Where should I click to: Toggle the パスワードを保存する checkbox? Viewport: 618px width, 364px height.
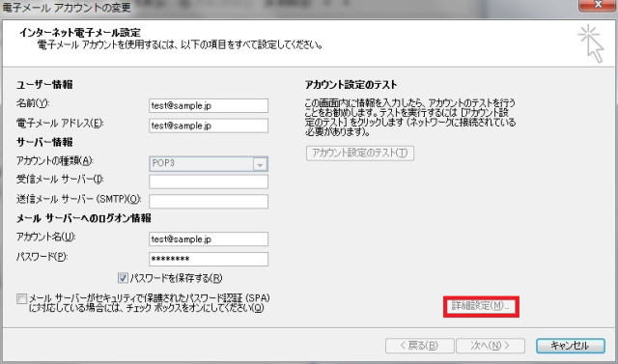(123, 278)
